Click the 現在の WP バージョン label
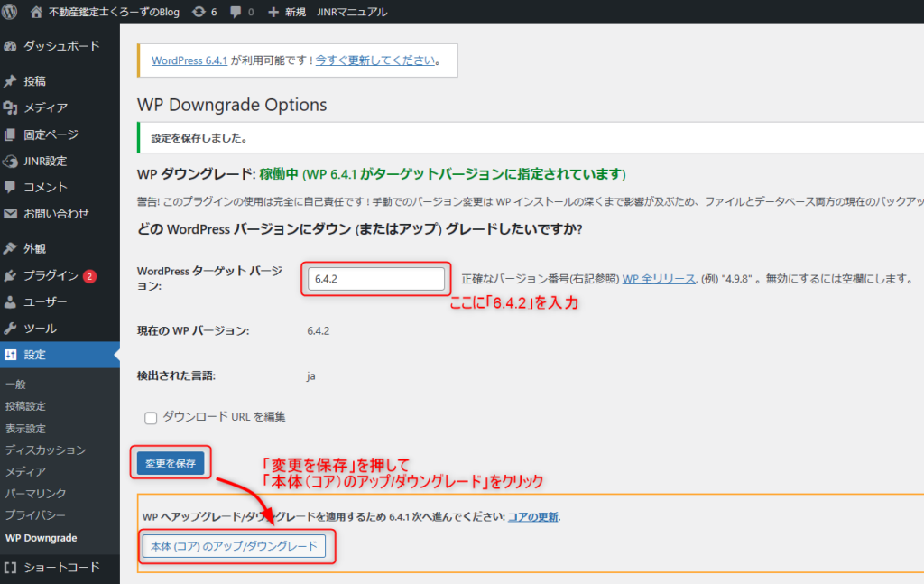The width and height of the screenshot is (924, 584). point(193,331)
